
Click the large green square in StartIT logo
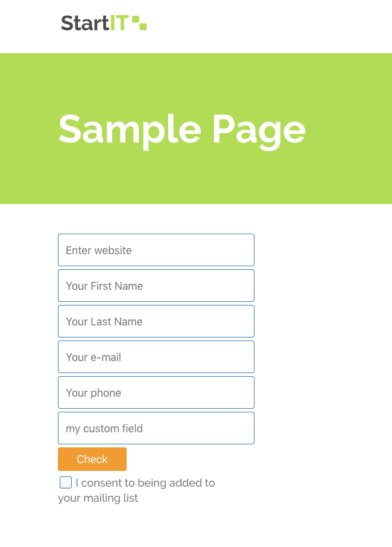(x=136, y=19)
